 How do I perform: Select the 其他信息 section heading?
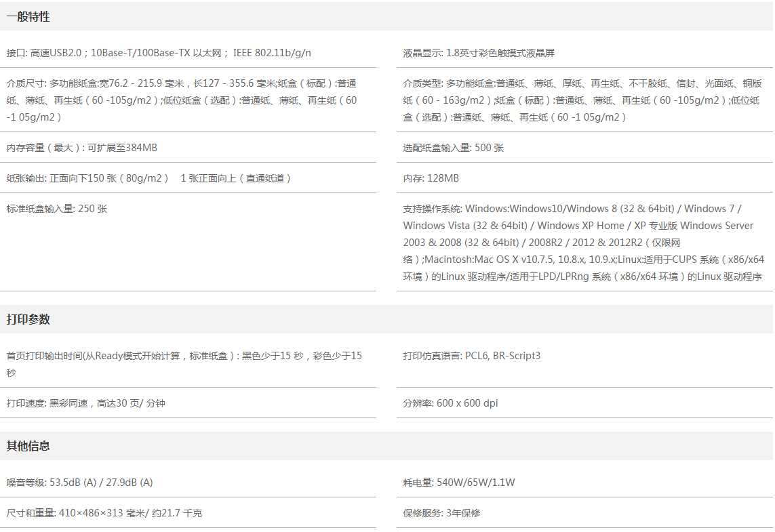(x=28, y=446)
